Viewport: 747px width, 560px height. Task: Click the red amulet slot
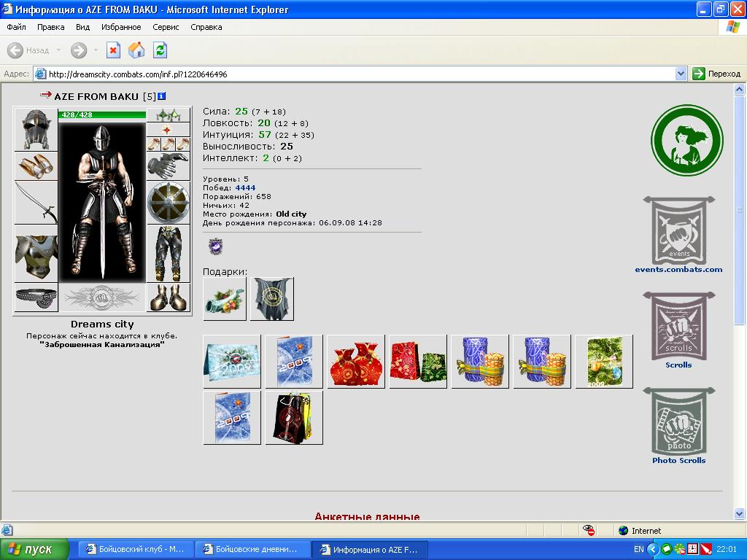(169, 130)
